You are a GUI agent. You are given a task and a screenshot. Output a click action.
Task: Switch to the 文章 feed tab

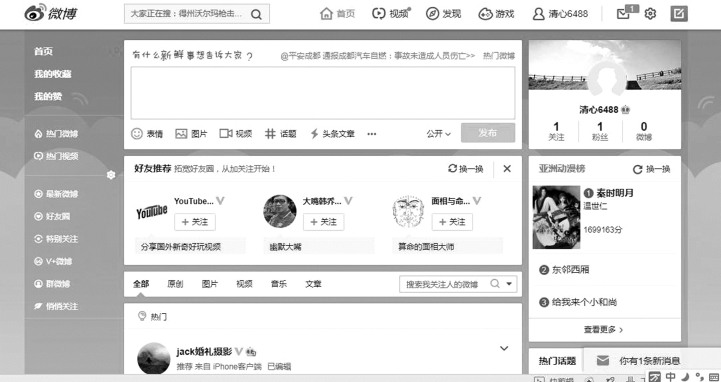pyautogui.click(x=313, y=284)
